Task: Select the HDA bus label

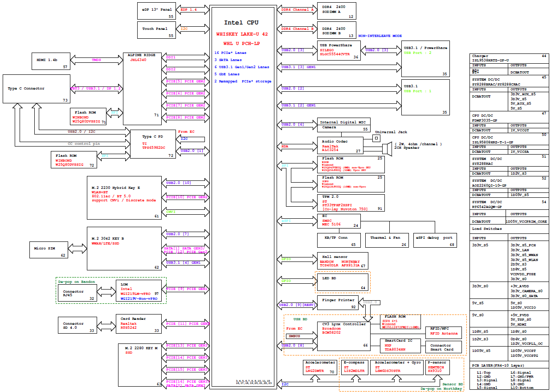Action: [285, 146]
